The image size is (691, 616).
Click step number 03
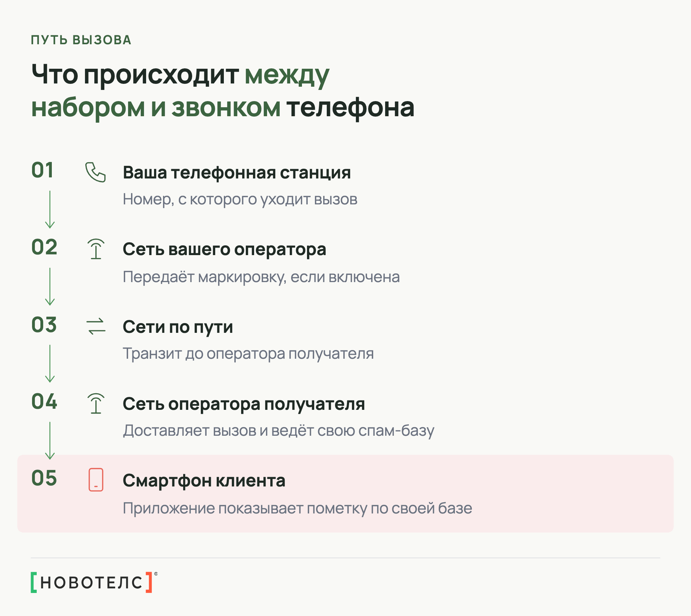click(x=44, y=325)
